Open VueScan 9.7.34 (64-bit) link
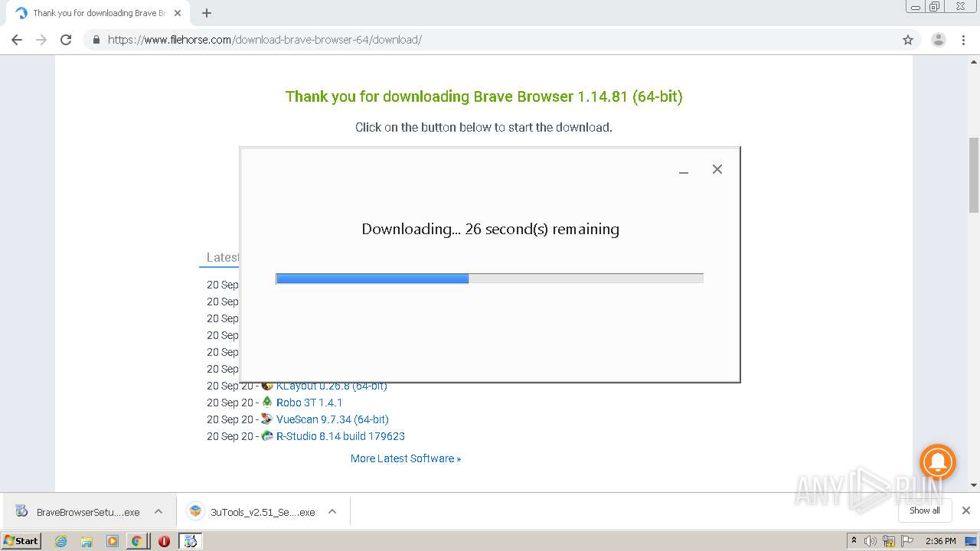980x551 pixels. click(332, 419)
